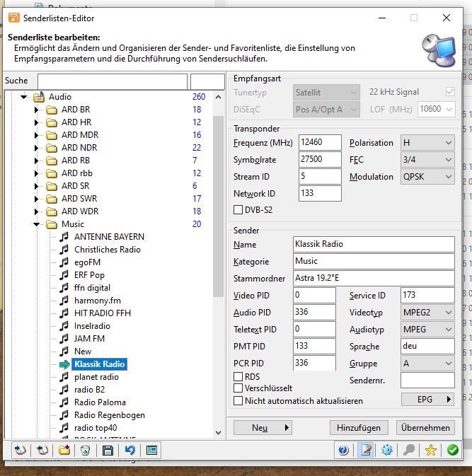Toggle the RDS checkbox
Image resolution: width=472 pixels, height=476 pixels.
click(x=238, y=377)
